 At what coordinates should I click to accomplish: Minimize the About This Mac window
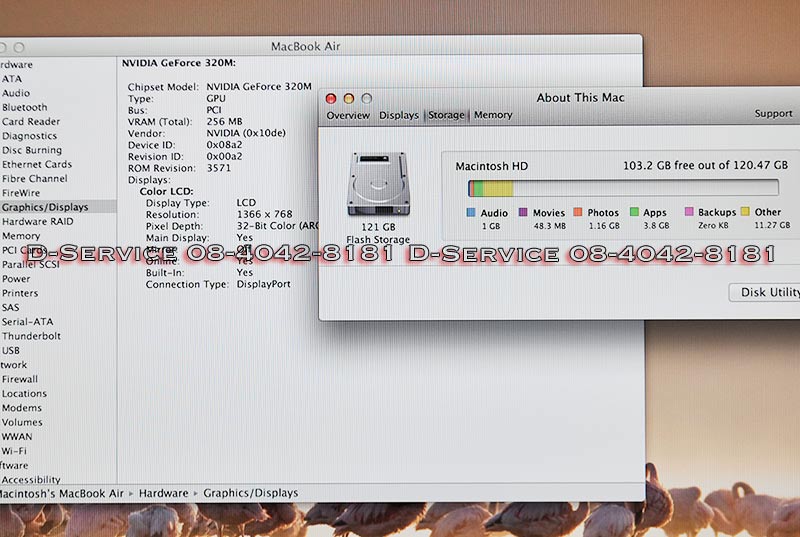348,98
